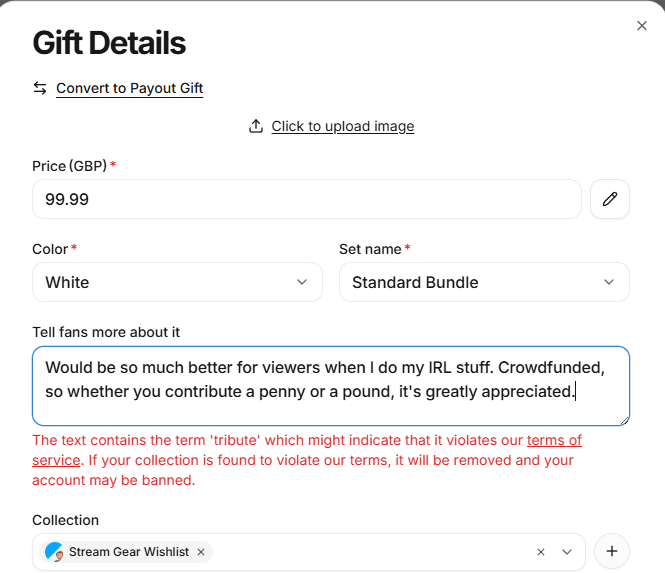Image resolution: width=665 pixels, height=573 pixels.
Task: Remove the Stream Gear Wishlist tag
Action: [201, 552]
